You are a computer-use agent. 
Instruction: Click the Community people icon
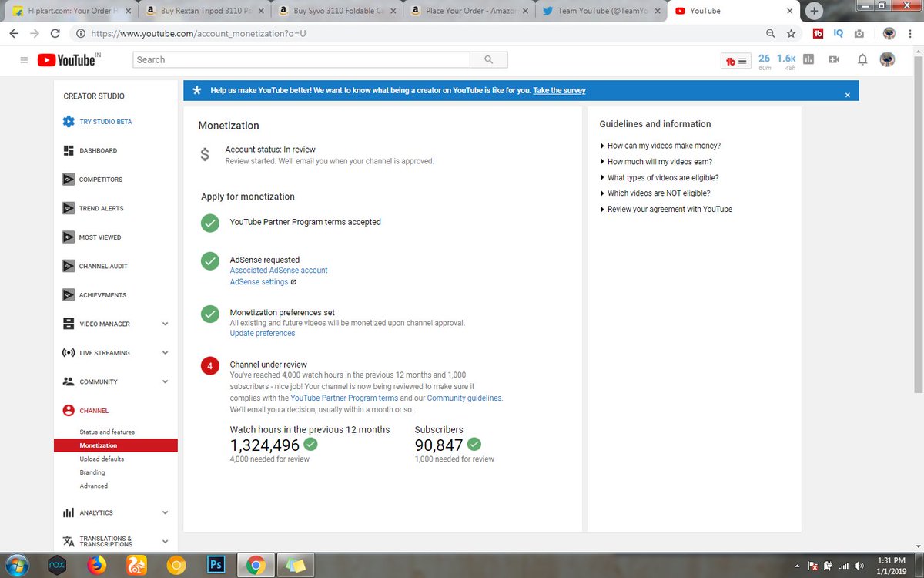pyautogui.click(x=69, y=381)
